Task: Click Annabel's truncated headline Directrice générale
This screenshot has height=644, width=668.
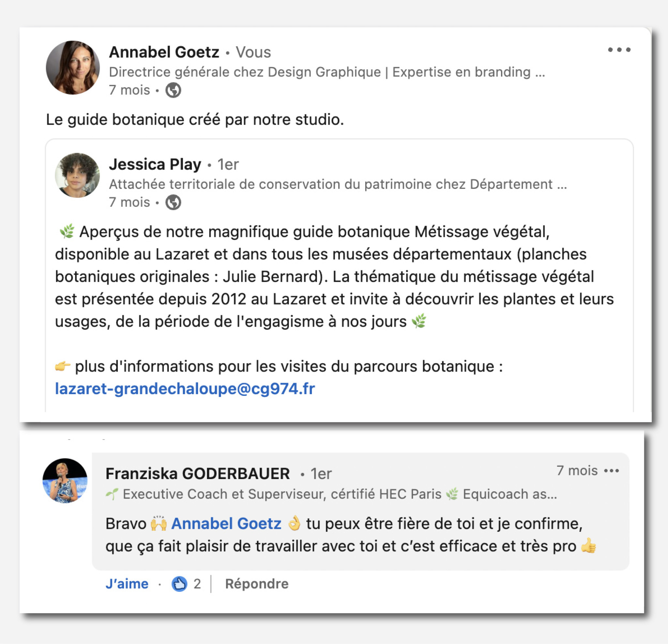Action: (x=327, y=72)
